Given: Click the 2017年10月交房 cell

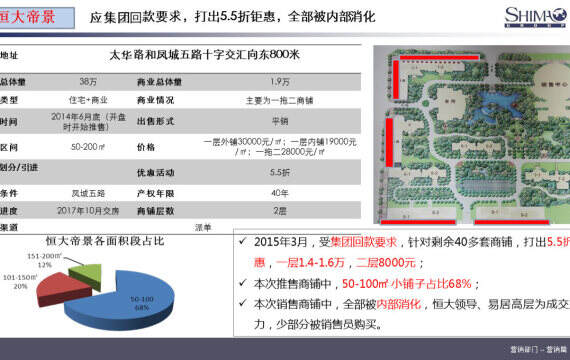Looking at the screenshot, I should click(88, 211).
